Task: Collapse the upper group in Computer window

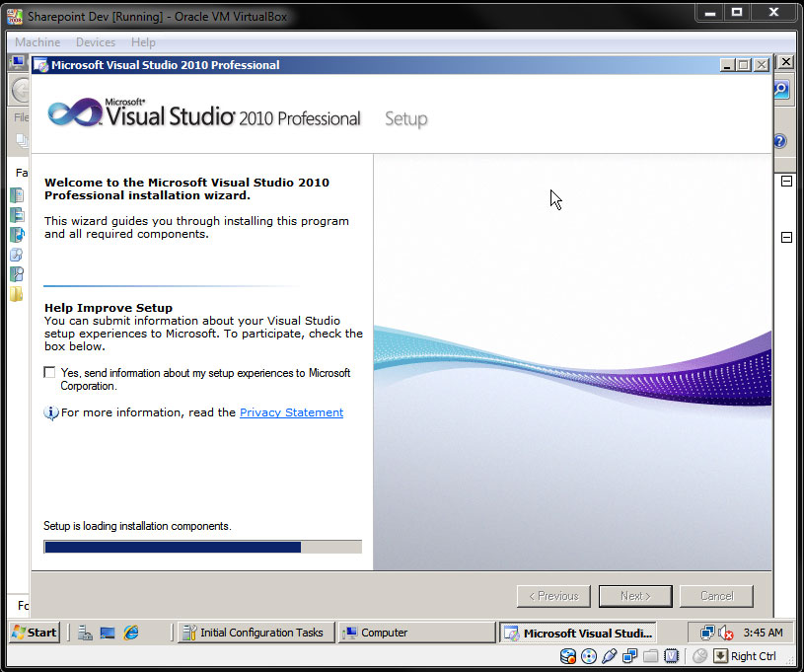Action: coord(786,182)
